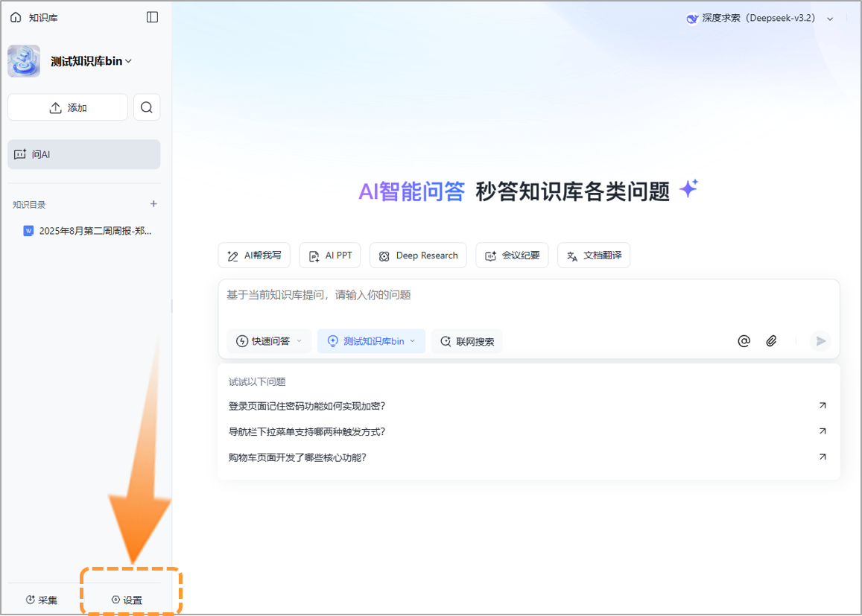Image resolution: width=862 pixels, height=616 pixels.
Task: Click the 知识库 home icon
Action: coord(15,16)
